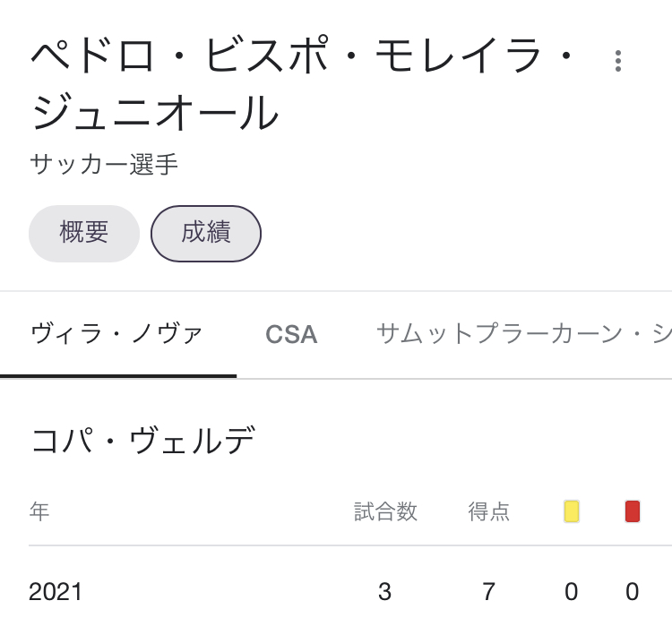Select the 2021 year cell
This screenshot has width=672, height=635.
pos(56,592)
